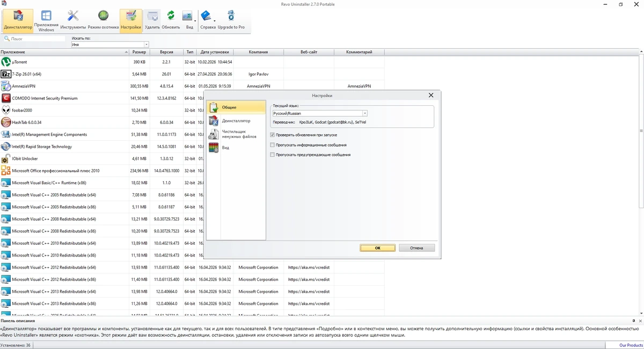Select the foobar2000 alien icon
The height and width of the screenshot is (349, 644).
(6, 110)
